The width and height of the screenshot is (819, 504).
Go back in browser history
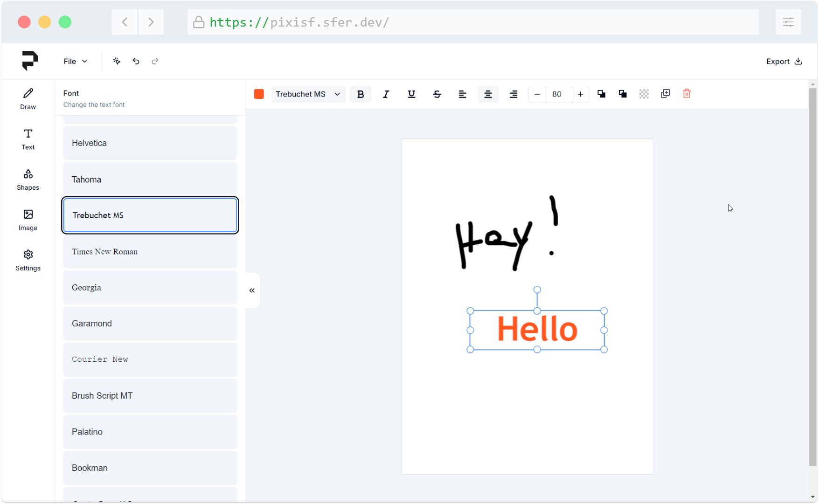pyautogui.click(x=125, y=22)
